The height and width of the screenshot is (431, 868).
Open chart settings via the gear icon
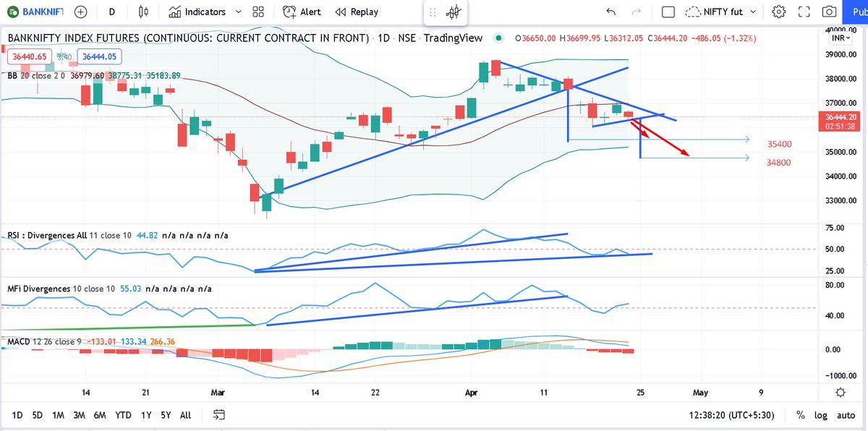click(x=779, y=12)
